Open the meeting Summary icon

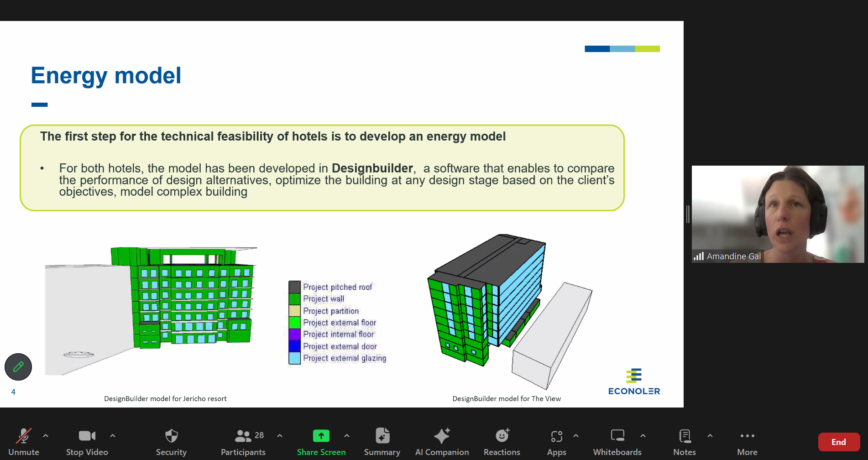[x=382, y=436]
